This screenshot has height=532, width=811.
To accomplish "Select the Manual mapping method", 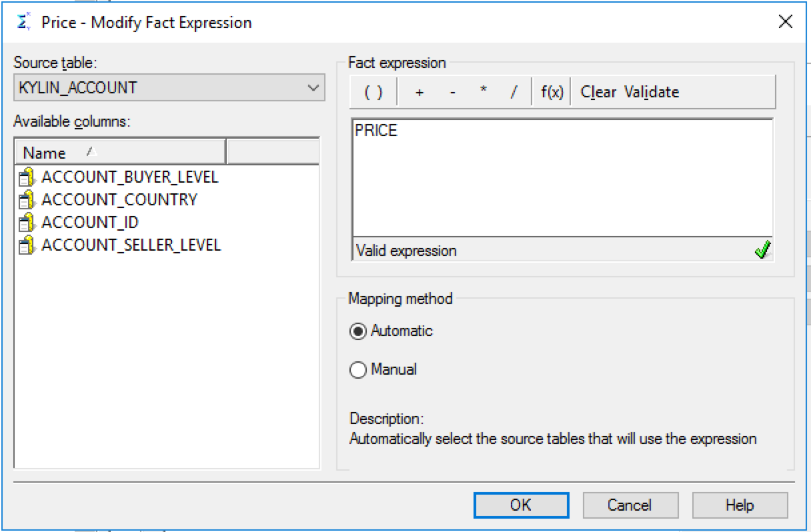I will (358, 370).
